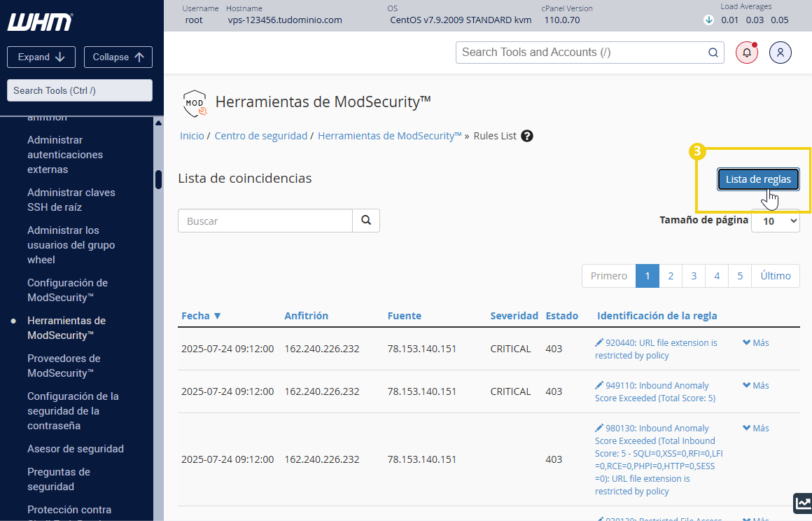
Task: Click Inicio breadcrumb link
Action: (x=192, y=136)
